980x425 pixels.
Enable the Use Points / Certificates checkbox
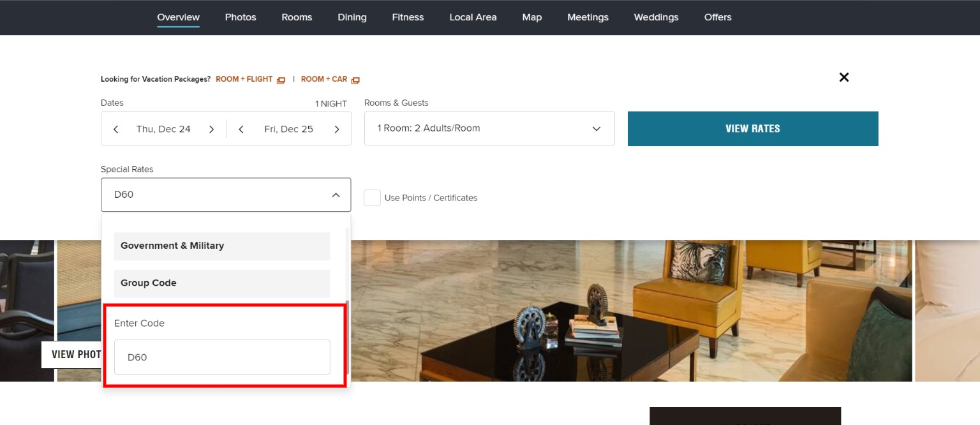tap(372, 198)
